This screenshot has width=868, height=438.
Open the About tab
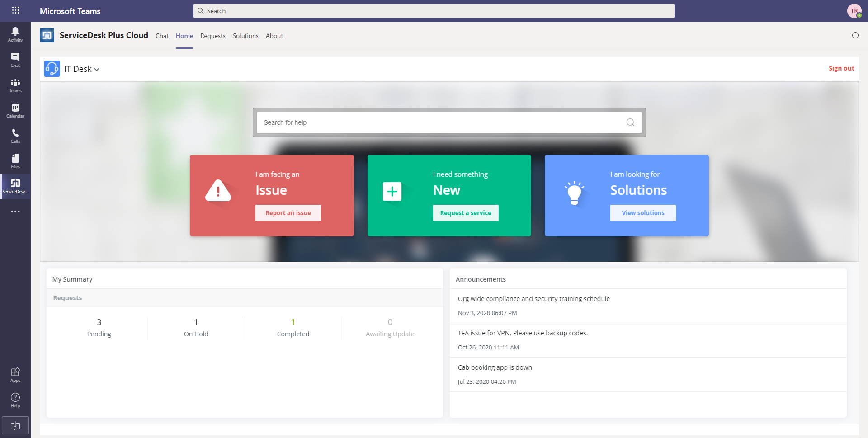[x=274, y=36]
